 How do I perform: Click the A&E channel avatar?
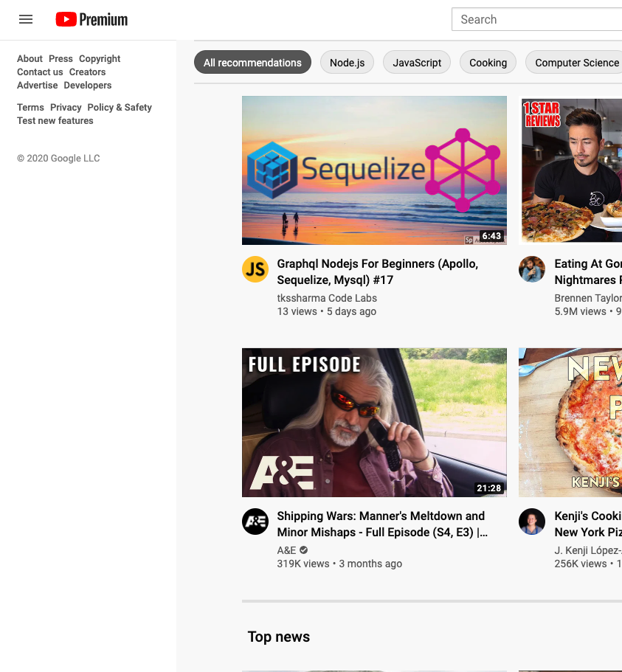coord(255,522)
